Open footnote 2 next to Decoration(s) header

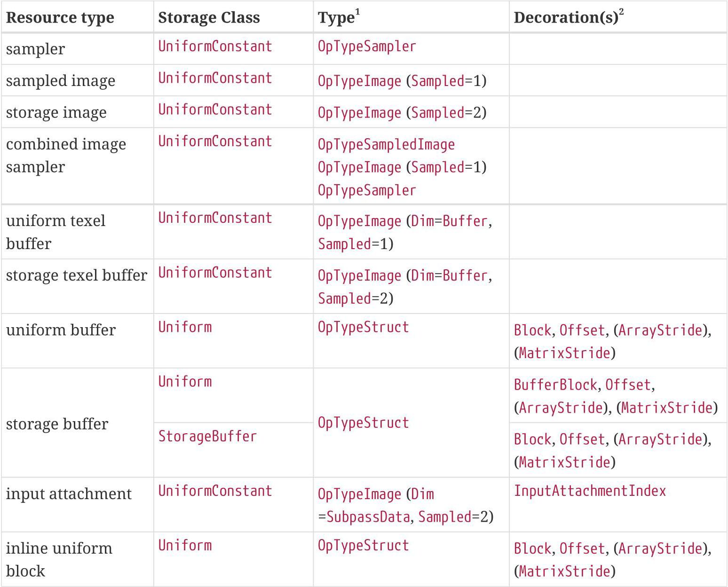pos(621,12)
